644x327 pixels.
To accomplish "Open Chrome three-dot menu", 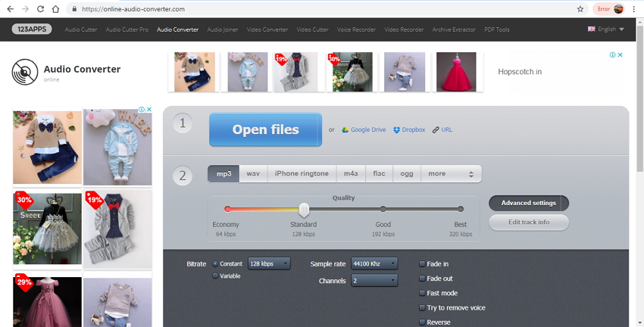I will click(x=634, y=9).
